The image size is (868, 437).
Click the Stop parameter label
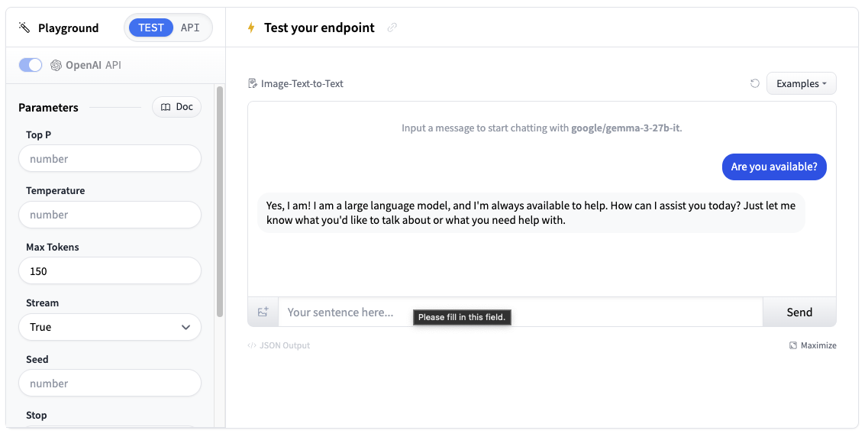pos(37,416)
